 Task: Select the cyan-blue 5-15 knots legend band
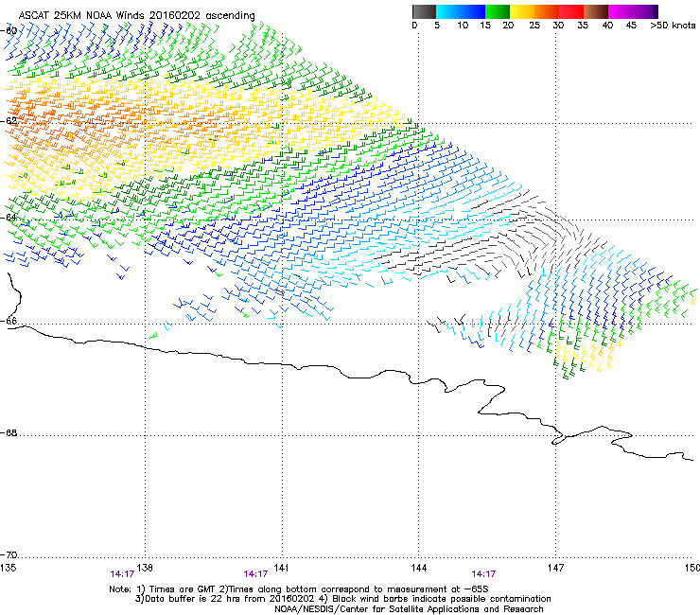461,11
